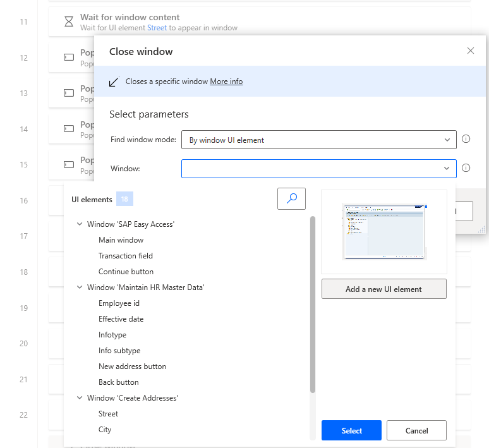
Task: Select Main window tree item
Action: [x=121, y=240]
